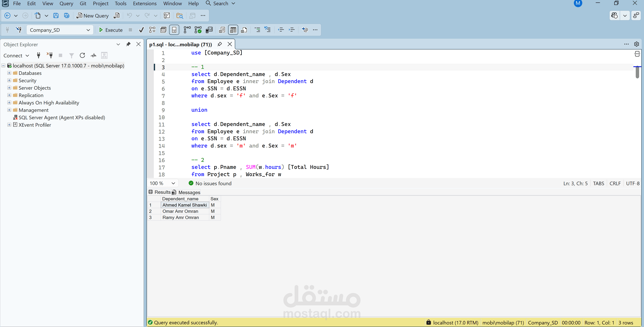Click the Navigate Backward arrow icon
This screenshot has height=327, width=644.
point(8,16)
